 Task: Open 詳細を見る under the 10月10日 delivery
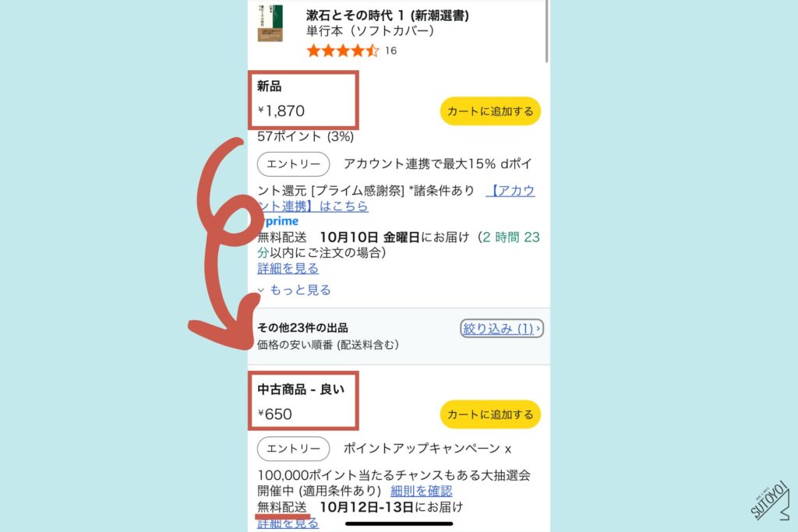(x=288, y=268)
